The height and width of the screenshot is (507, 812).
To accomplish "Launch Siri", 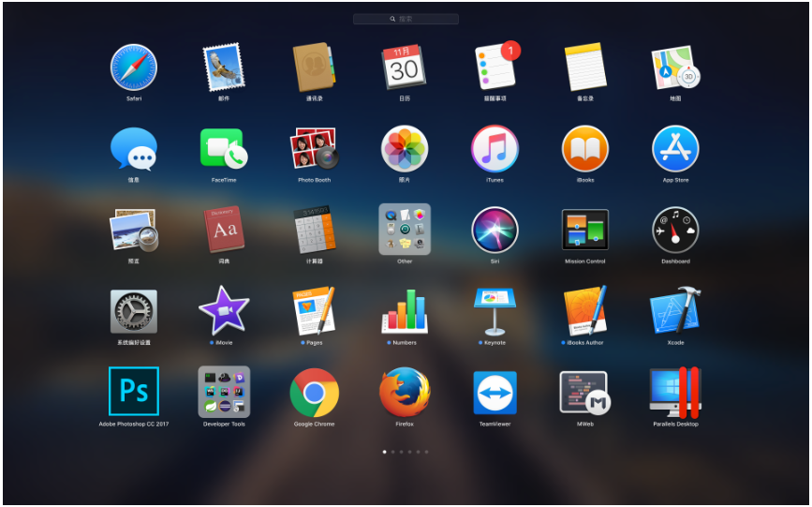I will click(495, 231).
